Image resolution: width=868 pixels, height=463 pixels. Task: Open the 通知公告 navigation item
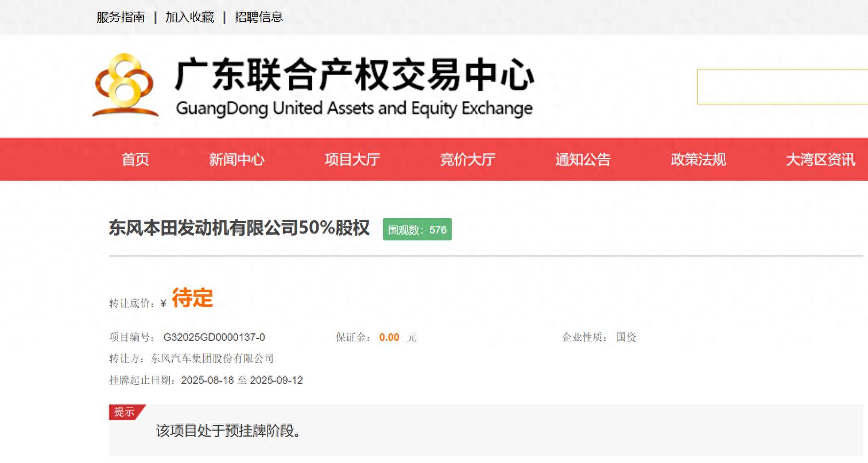pos(583,159)
